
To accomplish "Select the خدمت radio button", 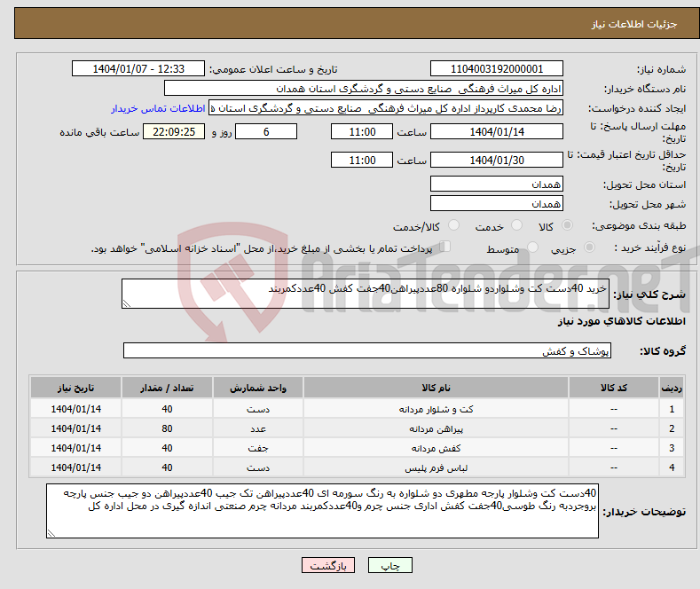I will (x=516, y=225).
